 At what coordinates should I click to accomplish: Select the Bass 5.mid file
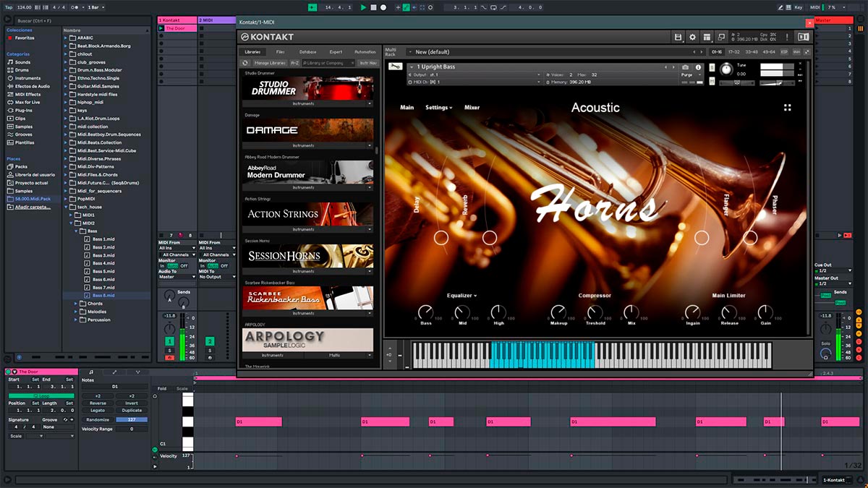click(103, 271)
